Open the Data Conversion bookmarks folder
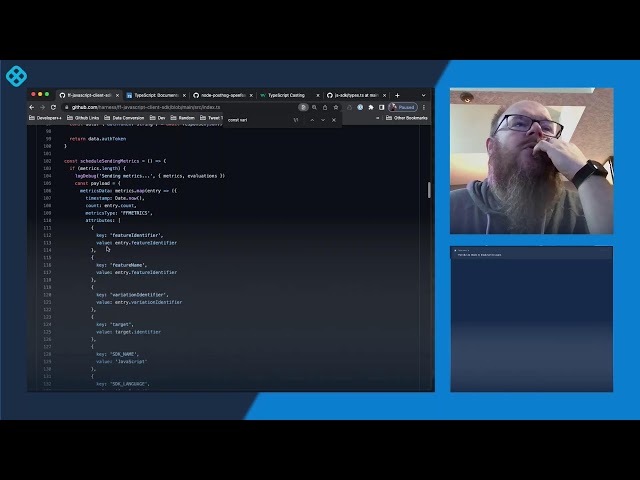Screen dimensions: 640x480 pos(124,118)
